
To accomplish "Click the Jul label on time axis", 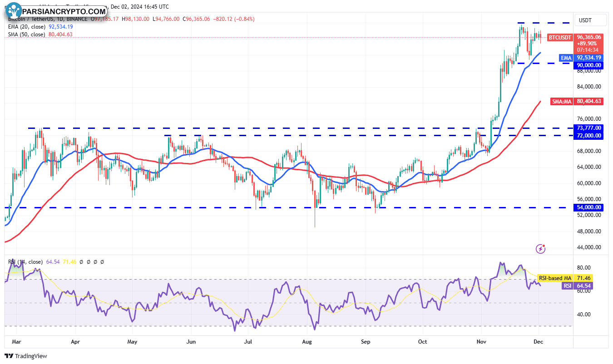I will pos(248,341).
